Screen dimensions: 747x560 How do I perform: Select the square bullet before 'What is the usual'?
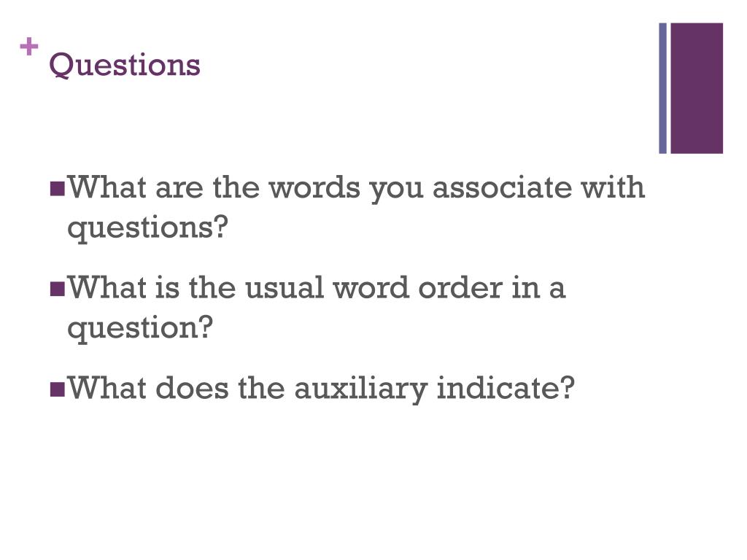click(57, 289)
